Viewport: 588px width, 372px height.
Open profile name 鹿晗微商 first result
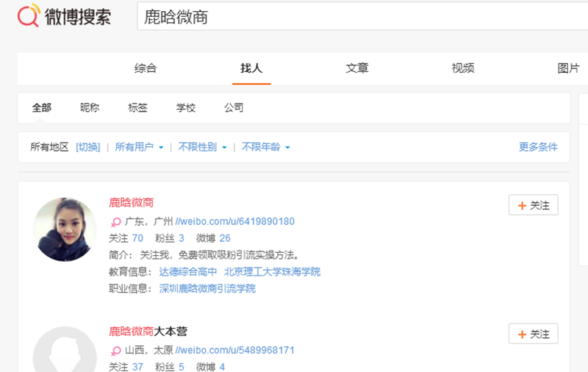tap(132, 203)
